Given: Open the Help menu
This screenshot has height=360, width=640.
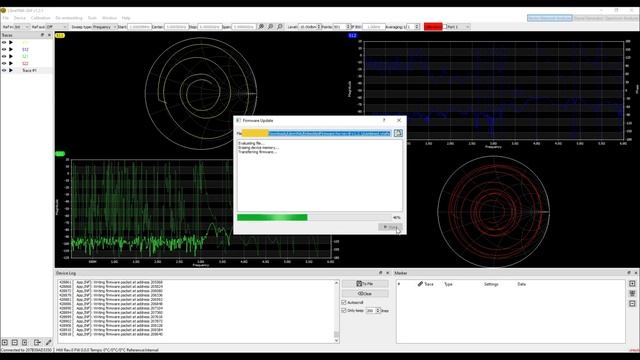Looking at the screenshot, I should pos(126,18).
